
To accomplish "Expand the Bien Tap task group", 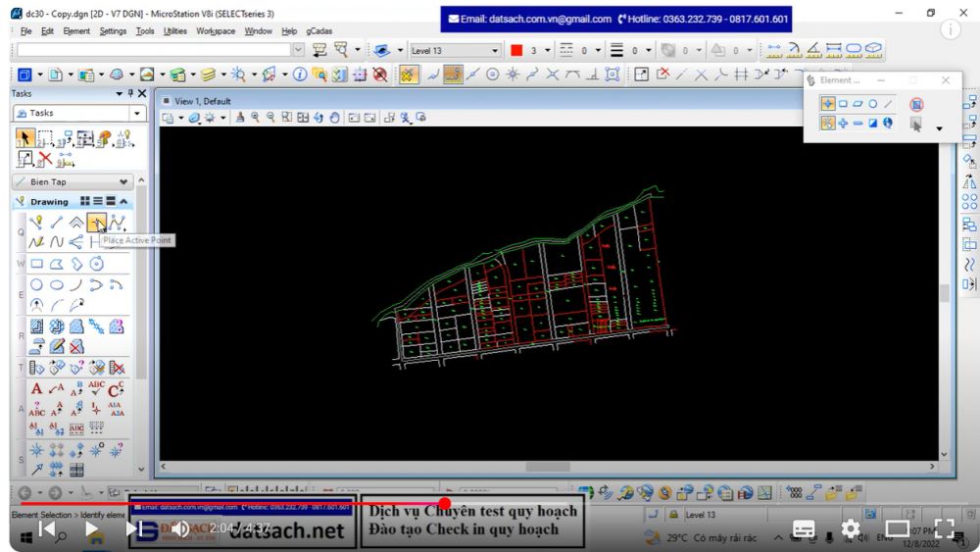I will (x=123, y=181).
